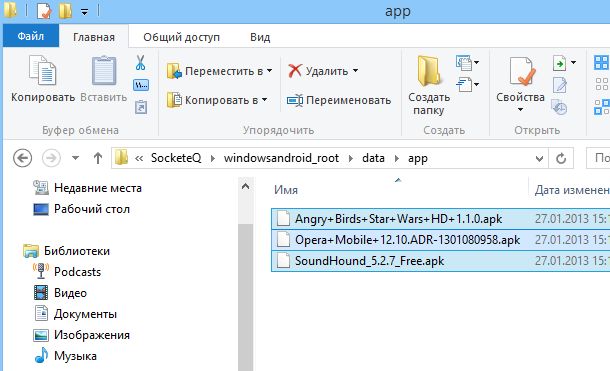Viewport: 610px width, 371px height.
Task: Click the folder icon in address bar
Action: coord(121,158)
